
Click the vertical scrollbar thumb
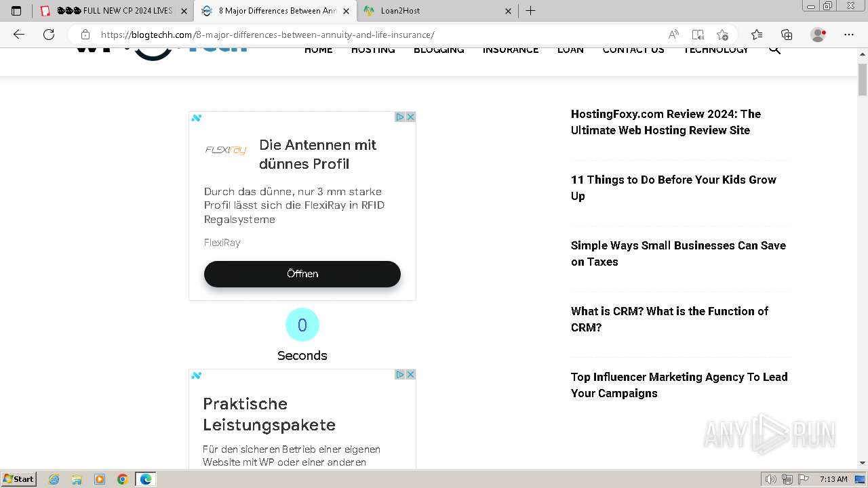click(863, 80)
